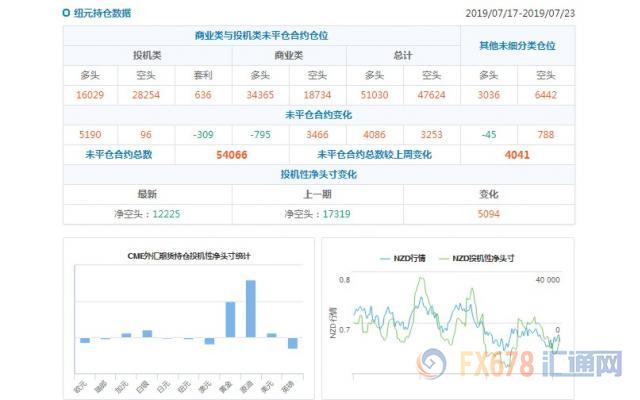
Task: Click the 欧元 axis label in the bar chart
Action: coord(80,386)
